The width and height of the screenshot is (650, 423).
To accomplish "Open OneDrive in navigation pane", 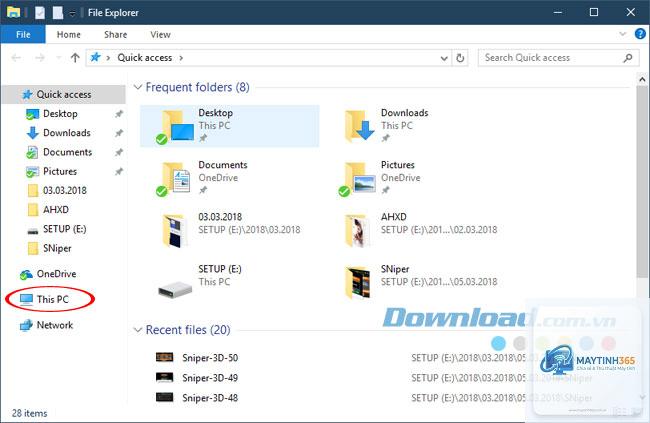I will [x=56, y=274].
